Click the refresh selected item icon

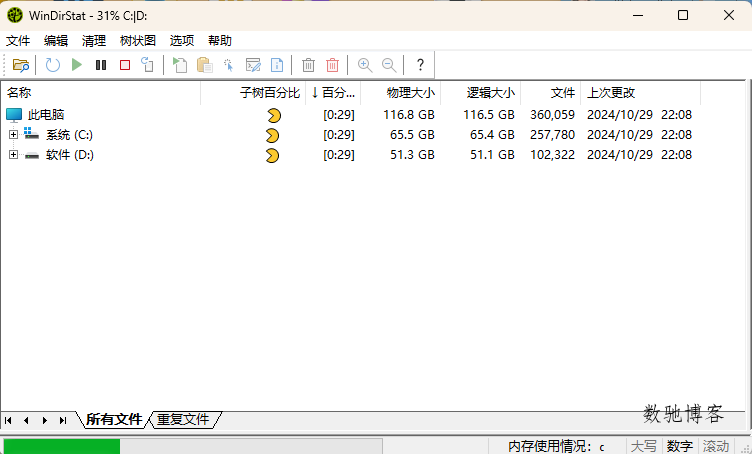(147, 65)
